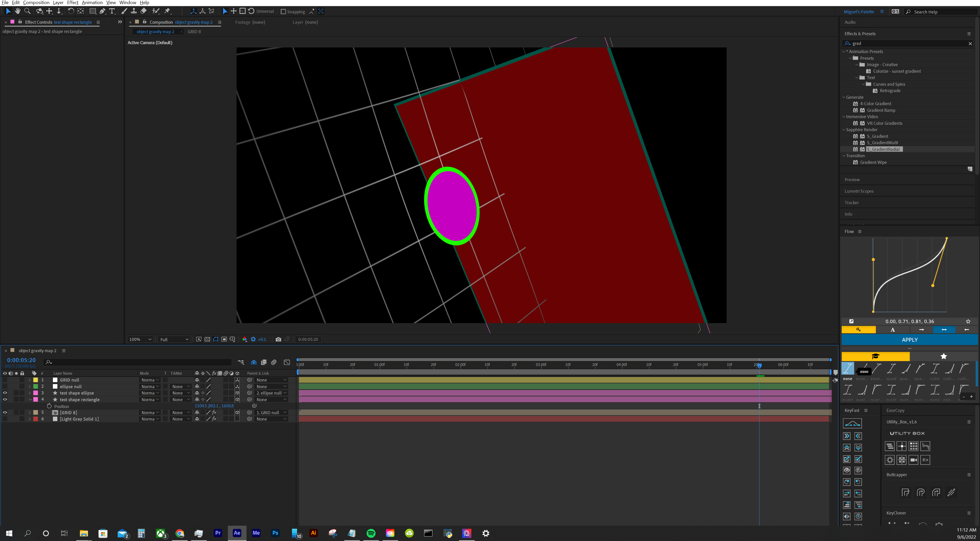Hide the test shape ellipse layer
The image size is (980, 541).
pyautogui.click(x=5, y=393)
